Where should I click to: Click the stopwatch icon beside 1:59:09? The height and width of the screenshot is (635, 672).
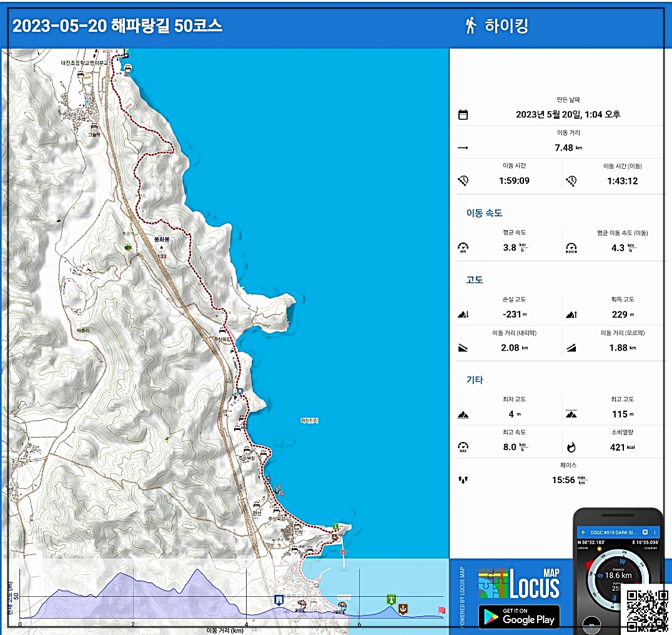tap(463, 181)
